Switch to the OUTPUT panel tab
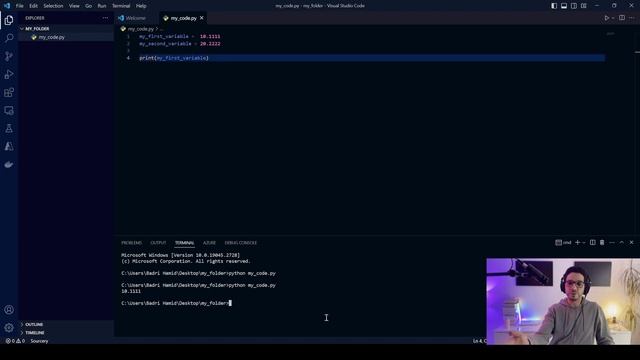Screen dimensions: 640x360 pyautogui.click(x=158, y=243)
